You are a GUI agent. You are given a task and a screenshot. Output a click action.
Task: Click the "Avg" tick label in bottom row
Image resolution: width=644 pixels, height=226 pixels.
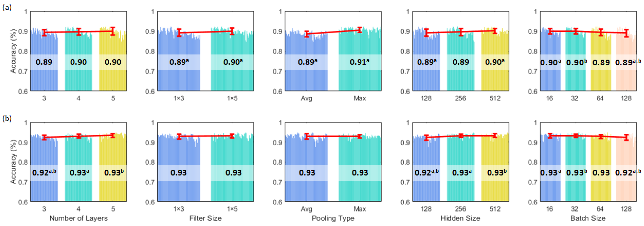click(306, 209)
